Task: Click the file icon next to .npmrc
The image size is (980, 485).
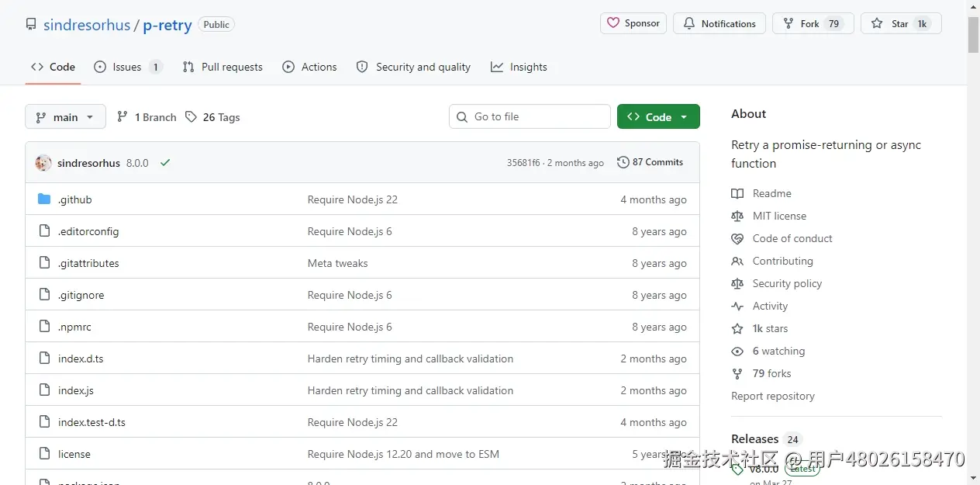Action: pyautogui.click(x=44, y=327)
